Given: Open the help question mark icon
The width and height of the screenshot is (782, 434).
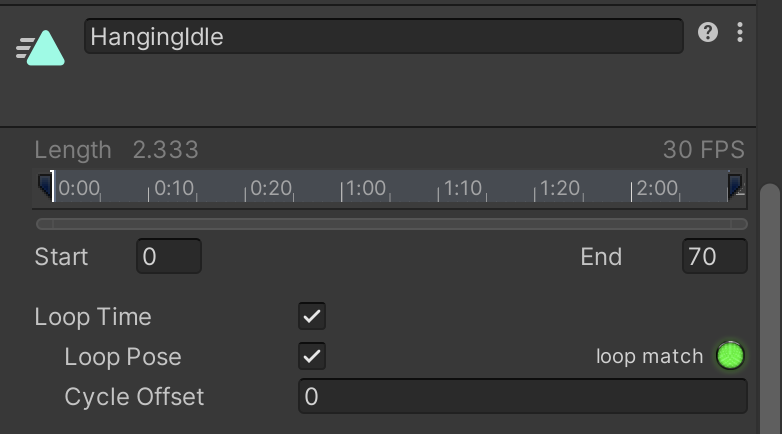Looking at the screenshot, I should [x=708, y=33].
